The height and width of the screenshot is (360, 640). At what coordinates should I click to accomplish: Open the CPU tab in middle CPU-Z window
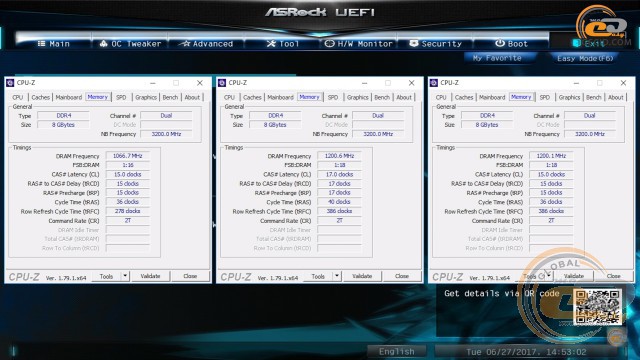[x=229, y=97]
